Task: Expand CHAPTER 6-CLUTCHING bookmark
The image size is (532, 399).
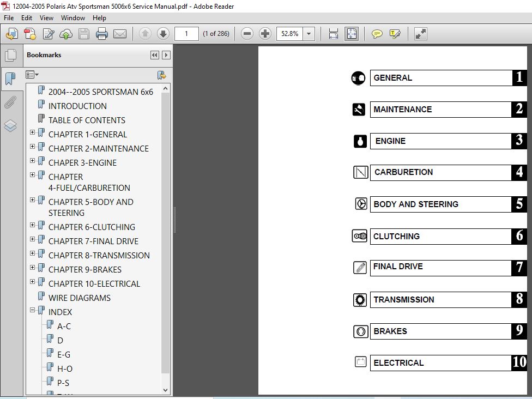Action: (32, 225)
